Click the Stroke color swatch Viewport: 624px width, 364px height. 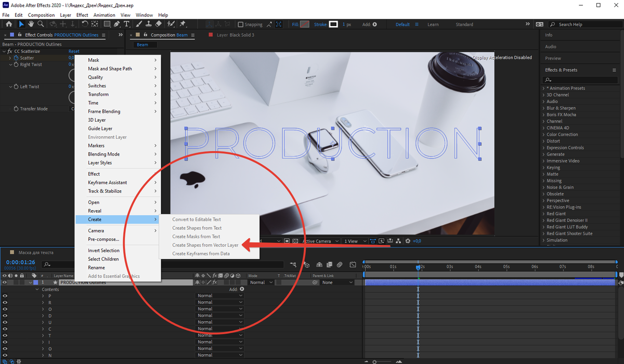333,24
